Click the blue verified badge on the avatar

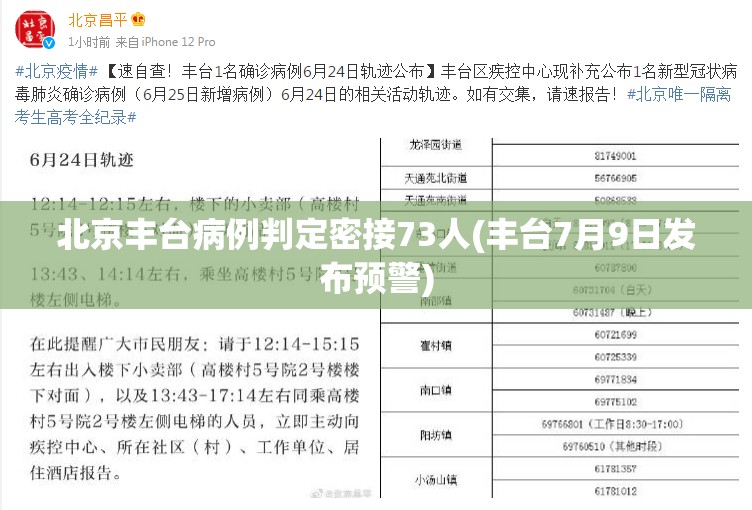(x=49, y=43)
